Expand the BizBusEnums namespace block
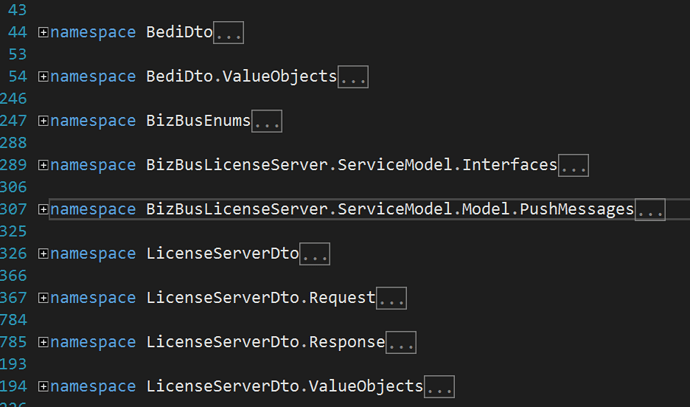 [43, 121]
